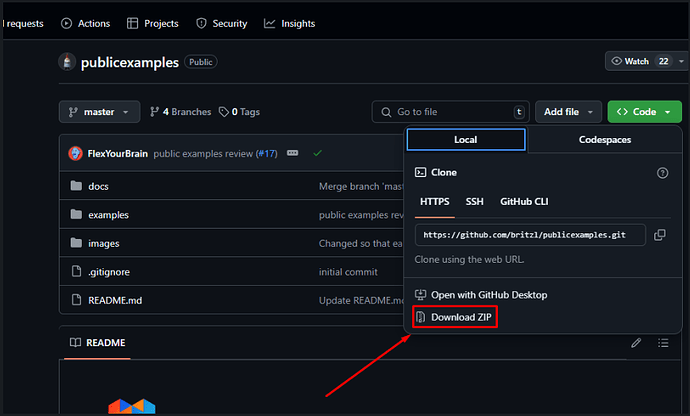
Task: Open the docs folder
Action: click(x=98, y=186)
